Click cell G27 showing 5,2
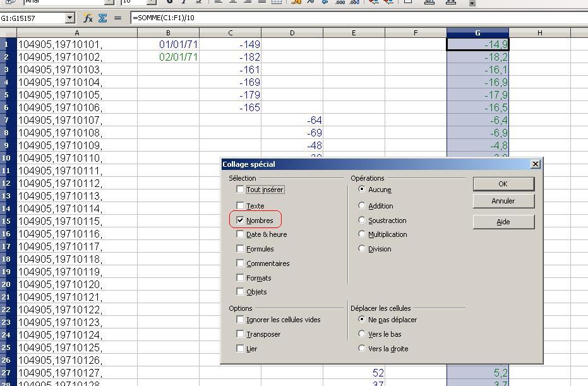Screen dimensions: 588x386 pos(477,373)
